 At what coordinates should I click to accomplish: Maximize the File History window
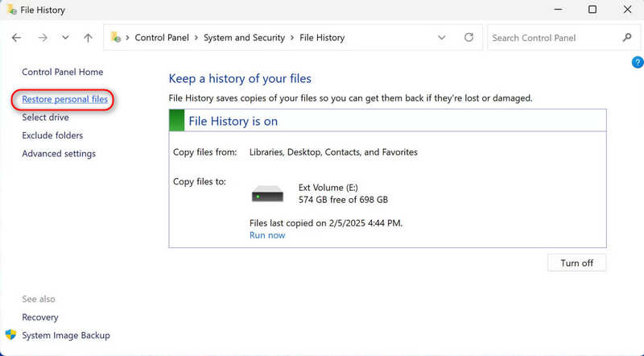click(x=592, y=10)
